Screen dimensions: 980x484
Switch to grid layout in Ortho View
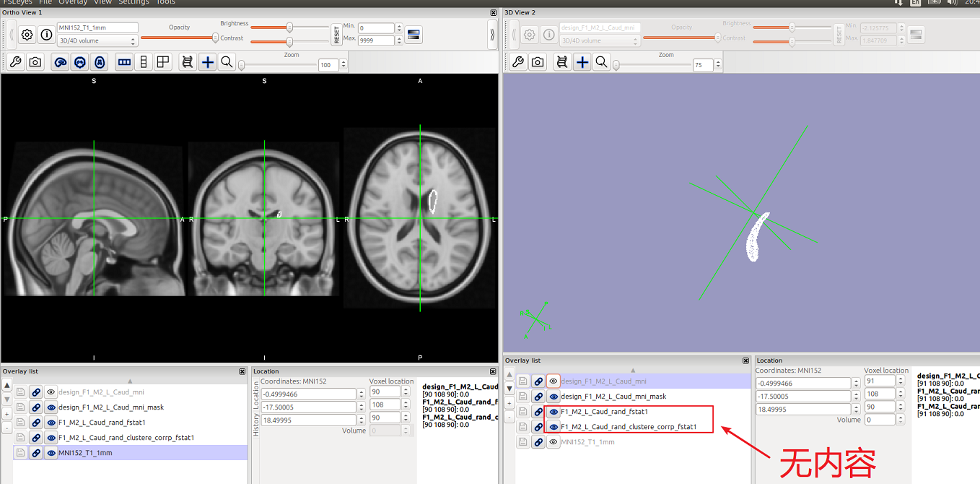pyautogui.click(x=163, y=63)
